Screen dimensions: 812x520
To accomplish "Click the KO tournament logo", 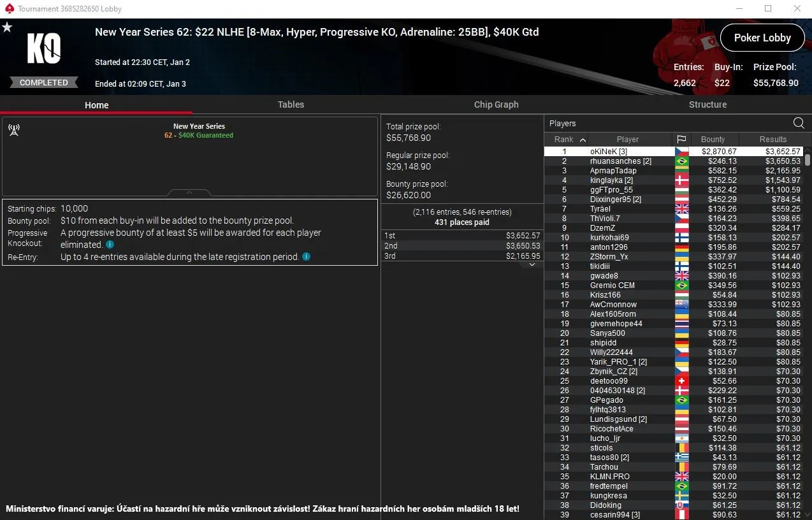I will point(43,49).
